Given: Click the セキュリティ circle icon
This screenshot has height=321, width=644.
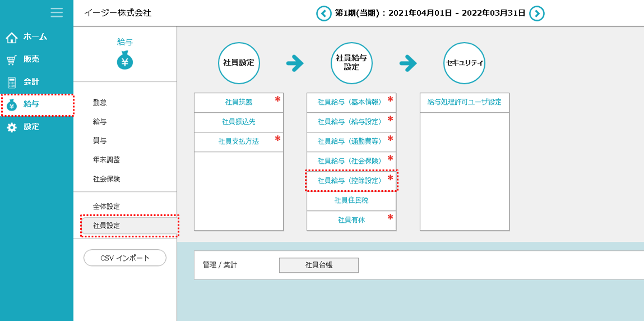Looking at the screenshot, I should [x=464, y=63].
